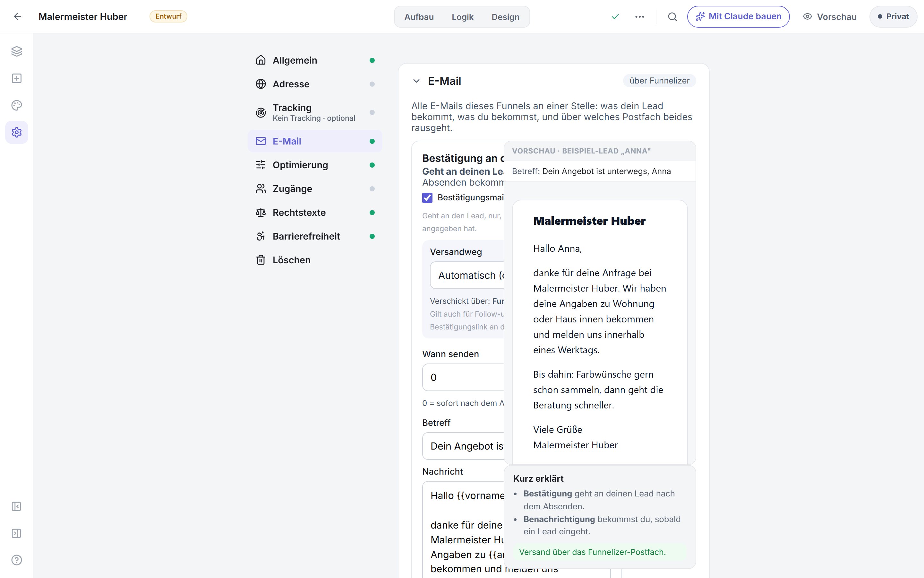Switch to the Aufbau tab
The width and height of the screenshot is (924, 578).
coord(419,17)
